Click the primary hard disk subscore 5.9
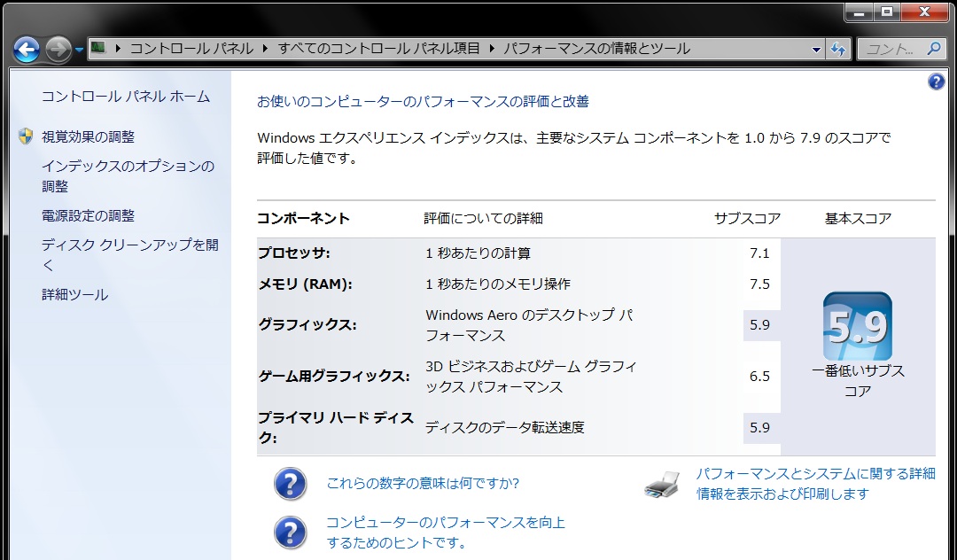Image resolution: width=957 pixels, height=560 pixels. click(x=759, y=428)
